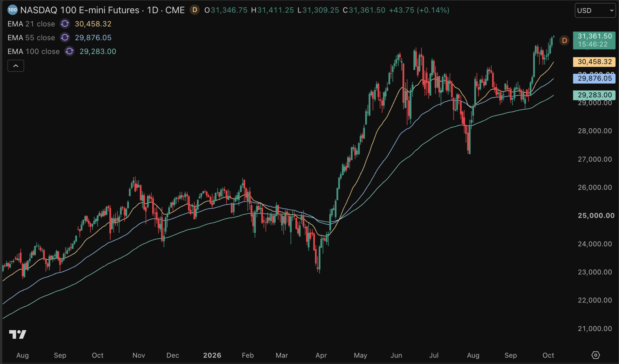This screenshot has width=619, height=364.
Task: Collapse the indicator legend with chevron
Action: click(16, 66)
